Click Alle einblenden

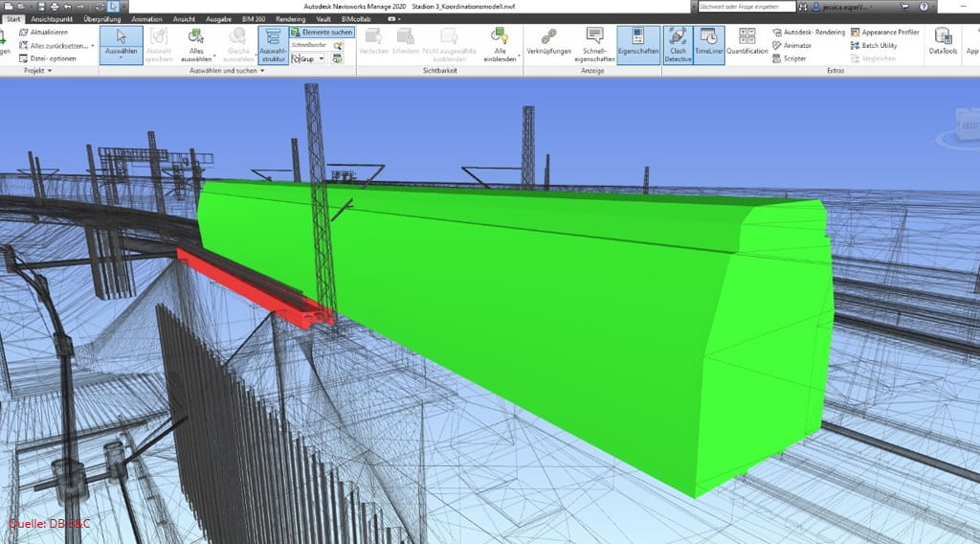(500, 44)
